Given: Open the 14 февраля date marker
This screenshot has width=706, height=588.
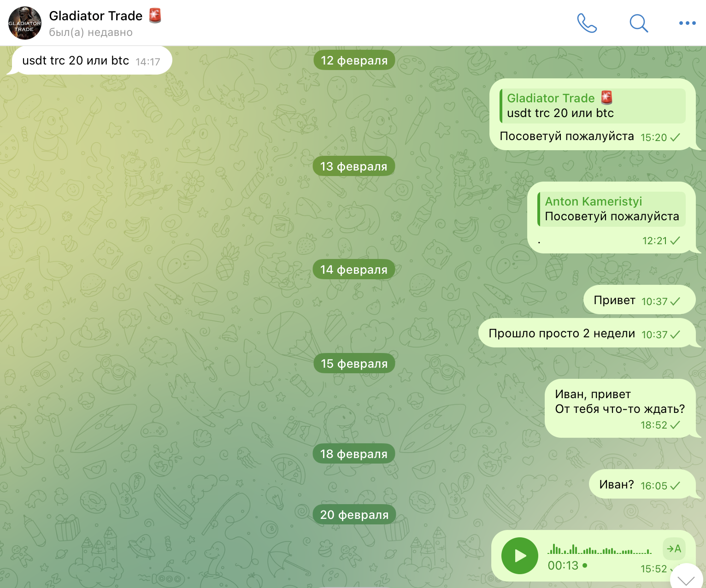Looking at the screenshot, I should point(354,270).
